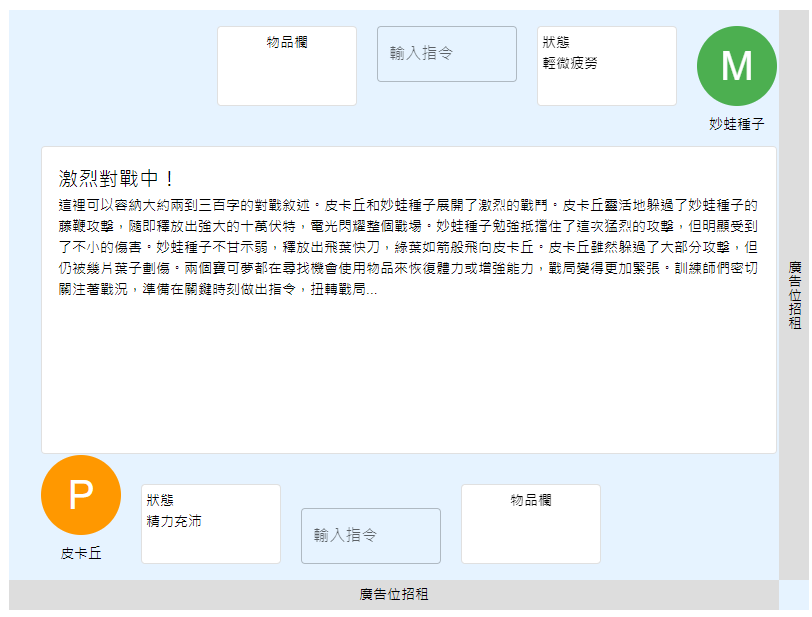Click the orange P avatar for 皮卡丘
Image resolution: width=812 pixels, height=617 pixels.
[81, 495]
